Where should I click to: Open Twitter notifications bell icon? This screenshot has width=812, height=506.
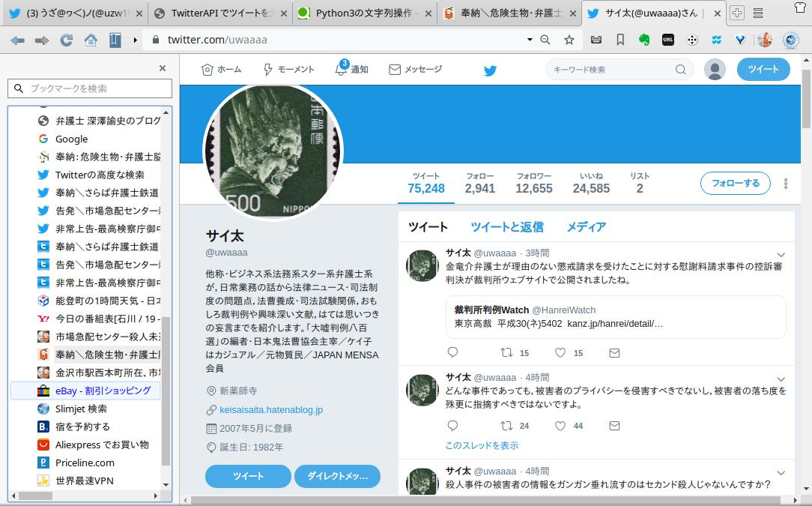[x=341, y=68]
